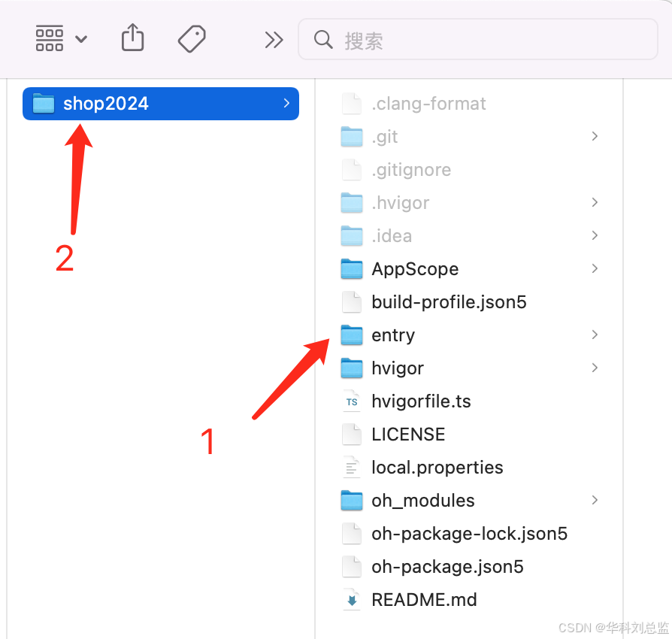Select the oh-package-lock.json5 file
The height and width of the screenshot is (639, 672).
tap(469, 534)
